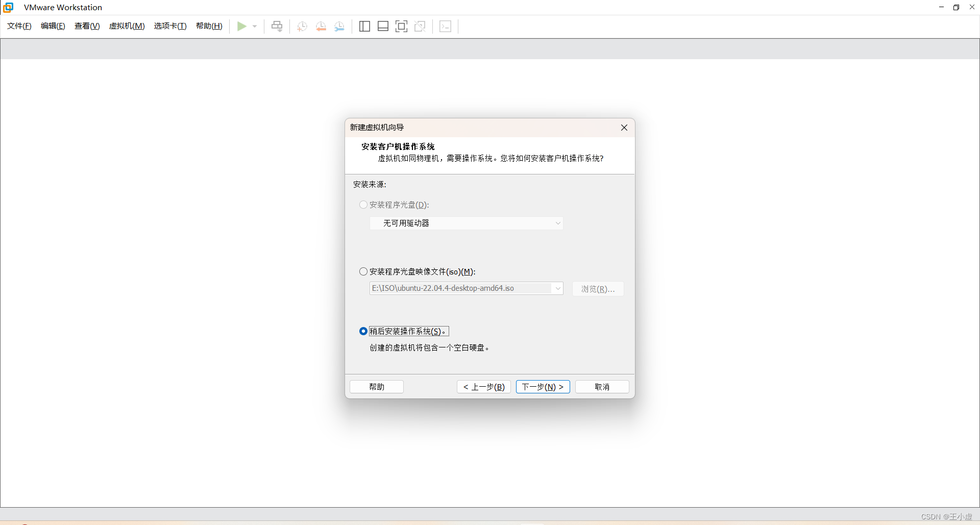Toggle the library sidebar view icon
The width and height of the screenshot is (980, 525).
click(x=364, y=27)
